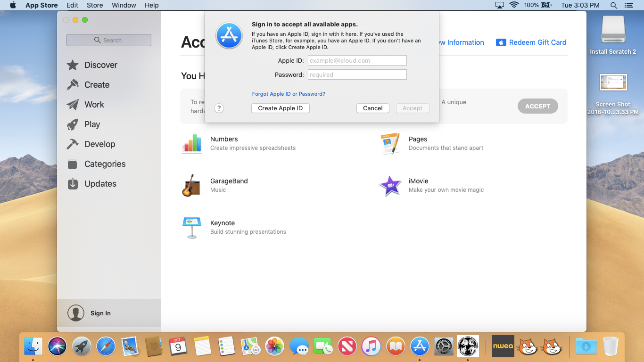The width and height of the screenshot is (644, 362).
Task: Open Finder from the Dock
Action: coord(33,347)
